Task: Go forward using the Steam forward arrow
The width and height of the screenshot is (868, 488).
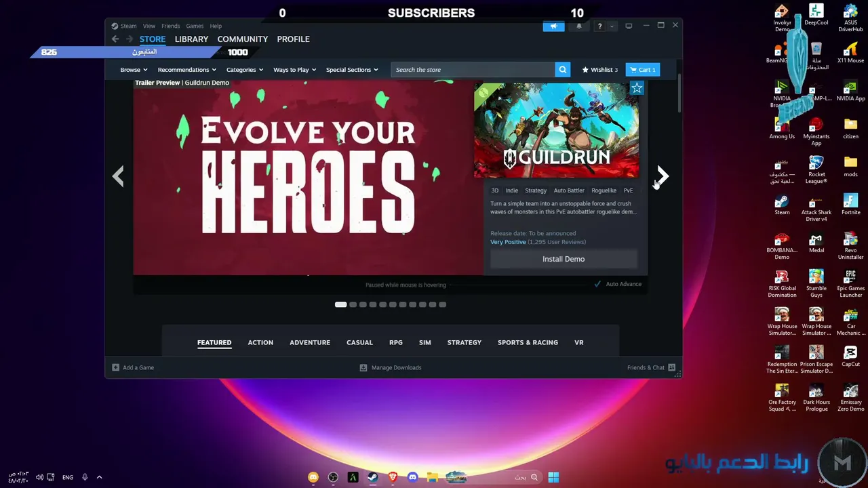Action: (x=130, y=39)
